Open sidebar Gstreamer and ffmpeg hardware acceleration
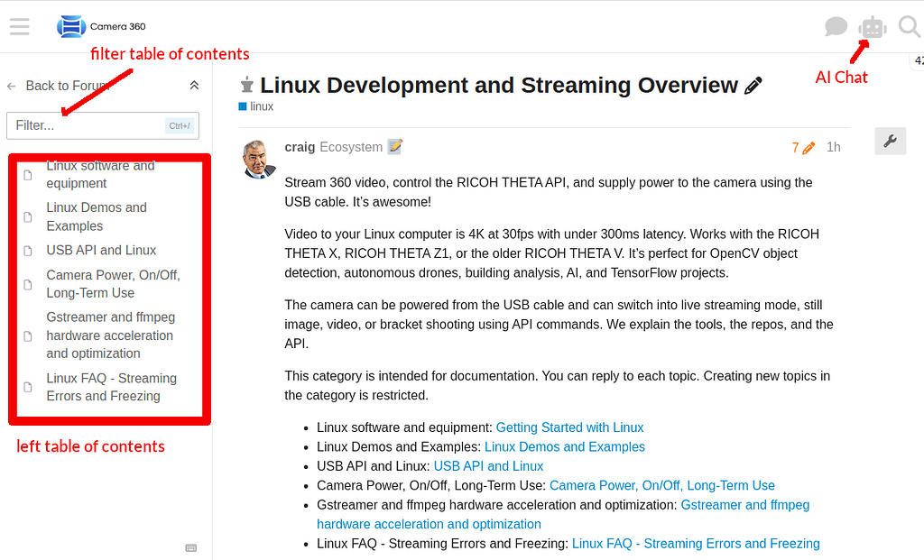The image size is (924, 560). (x=111, y=335)
